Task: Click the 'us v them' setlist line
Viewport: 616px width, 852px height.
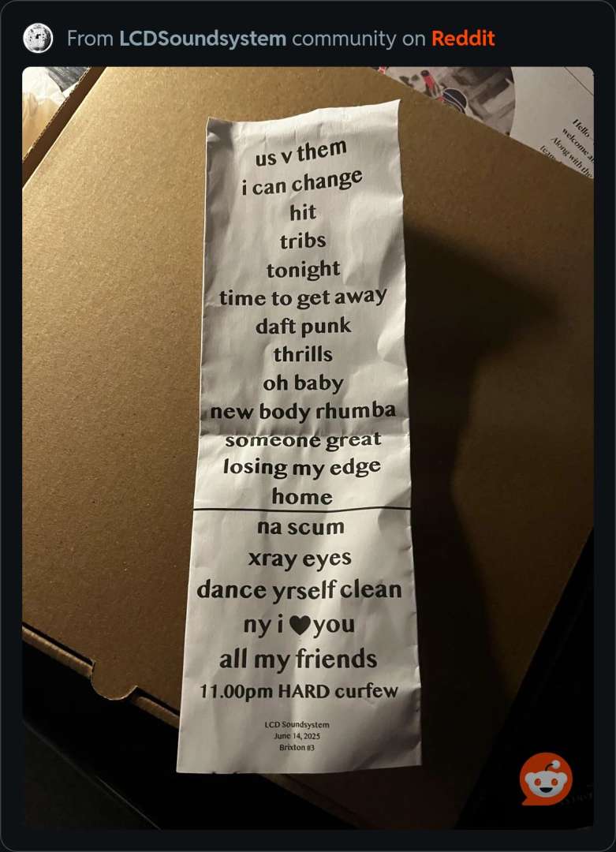Action: click(301, 152)
